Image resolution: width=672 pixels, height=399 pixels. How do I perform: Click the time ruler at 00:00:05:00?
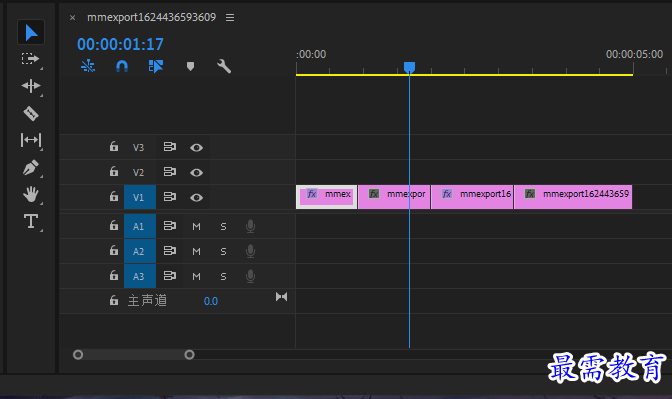(x=634, y=54)
